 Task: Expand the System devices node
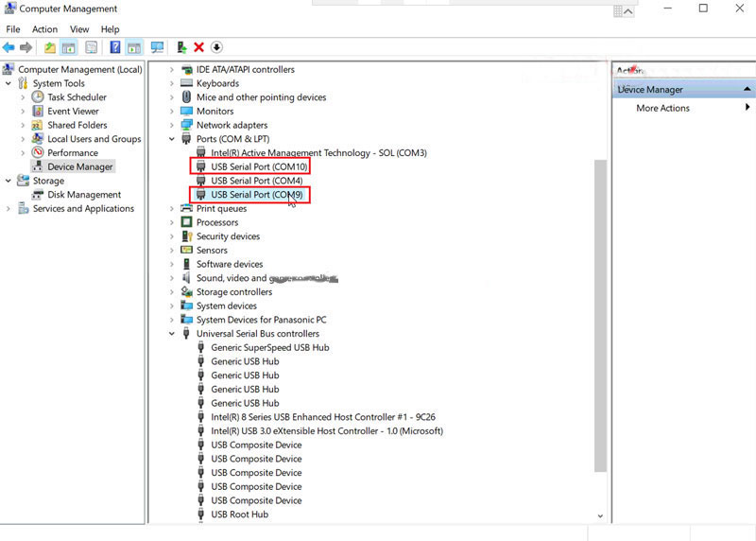(x=172, y=305)
